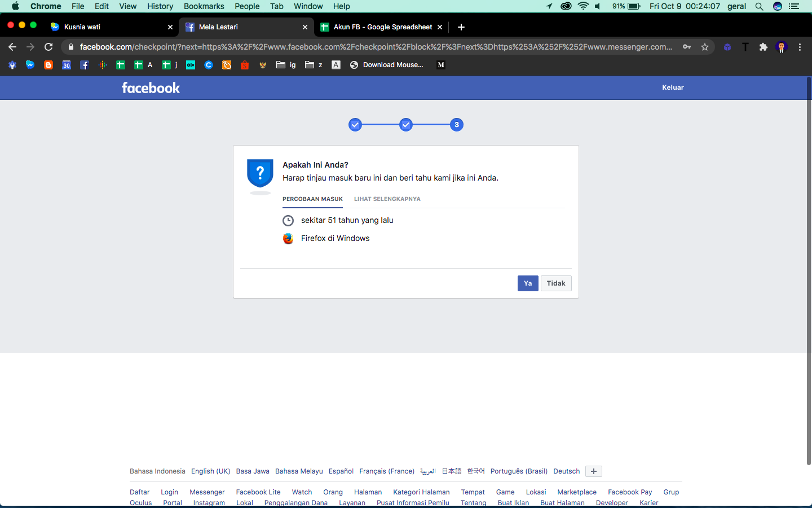This screenshot has height=508, width=812.
Task: Click the 'Firefox di Windows' text
Action: point(336,238)
